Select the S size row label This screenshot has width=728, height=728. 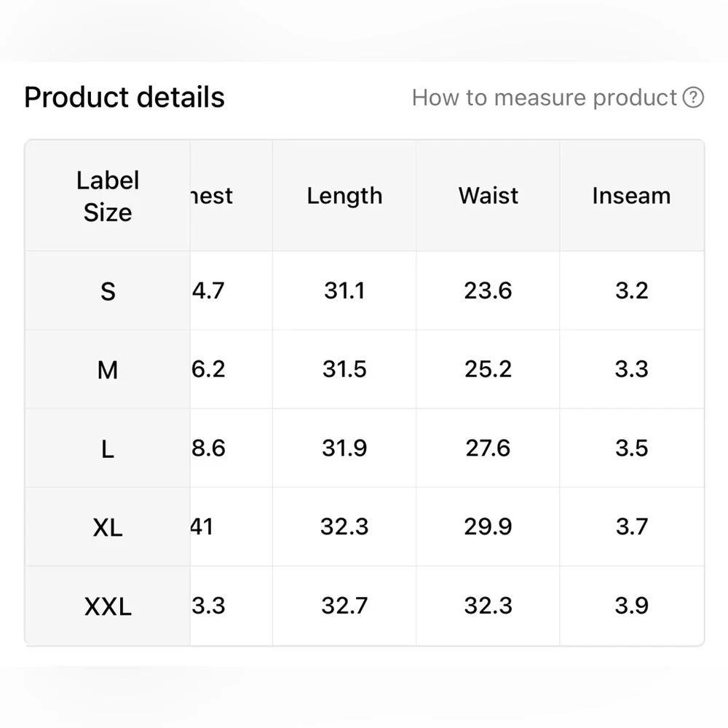(x=108, y=291)
